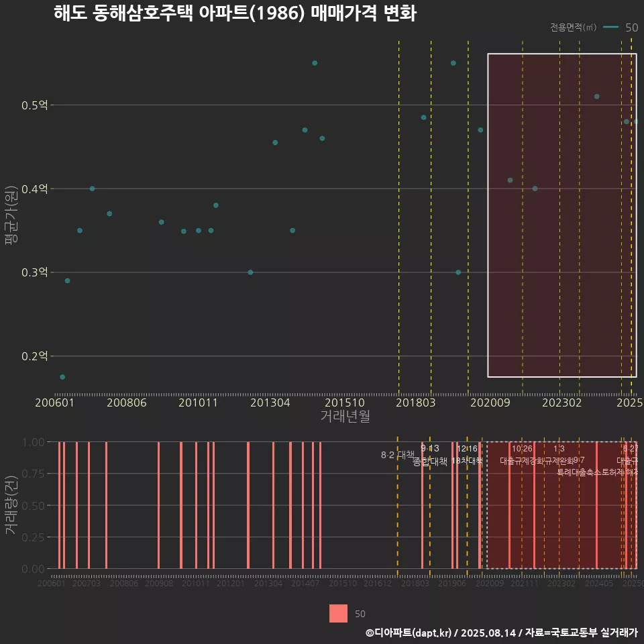Click the 201803 label on the price chart axis

415,402
